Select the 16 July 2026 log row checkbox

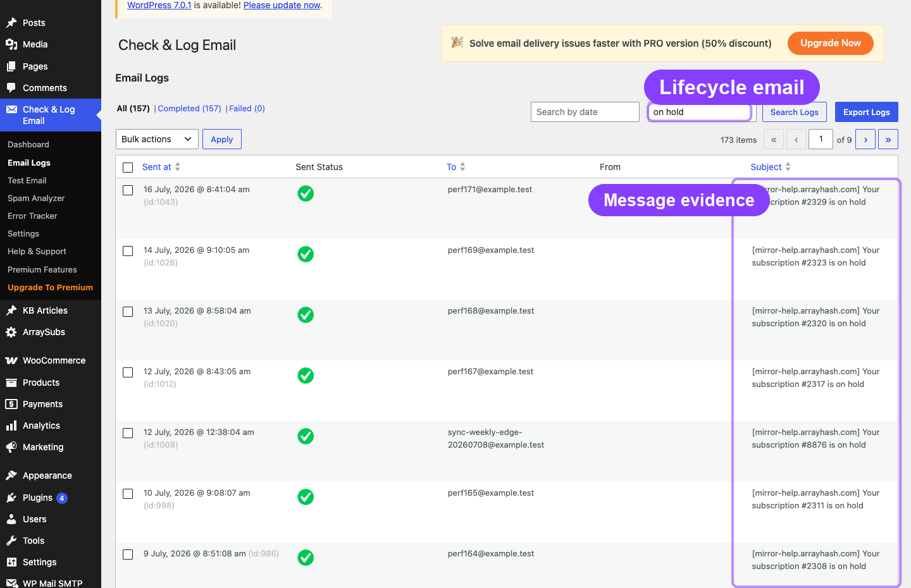(128, 190)
